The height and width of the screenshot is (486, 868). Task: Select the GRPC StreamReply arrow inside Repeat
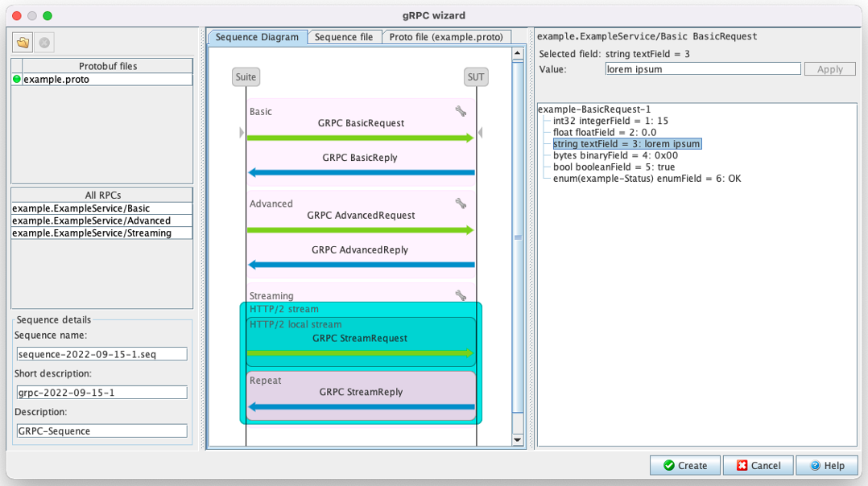pyautogui.click(x=360, y=406)
